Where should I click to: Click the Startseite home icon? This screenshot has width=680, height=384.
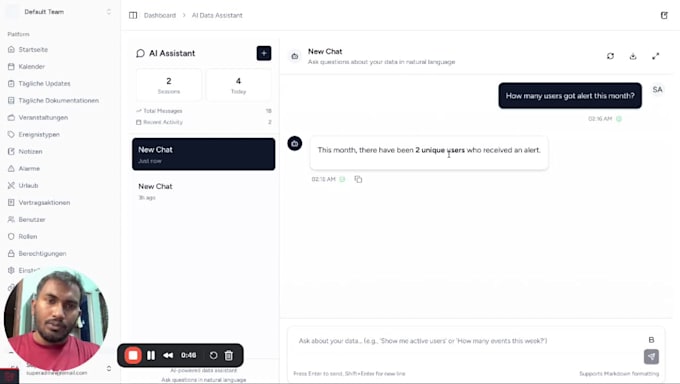(11, 49)
